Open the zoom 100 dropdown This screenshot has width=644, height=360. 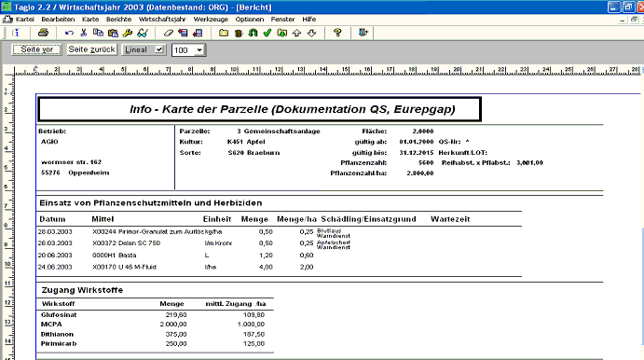pos(199,50)
